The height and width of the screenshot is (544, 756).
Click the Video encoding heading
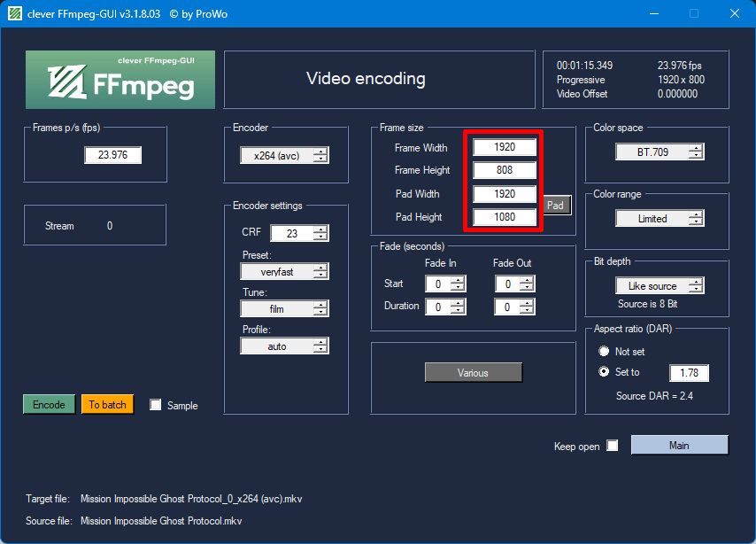[x=366, y=78]
